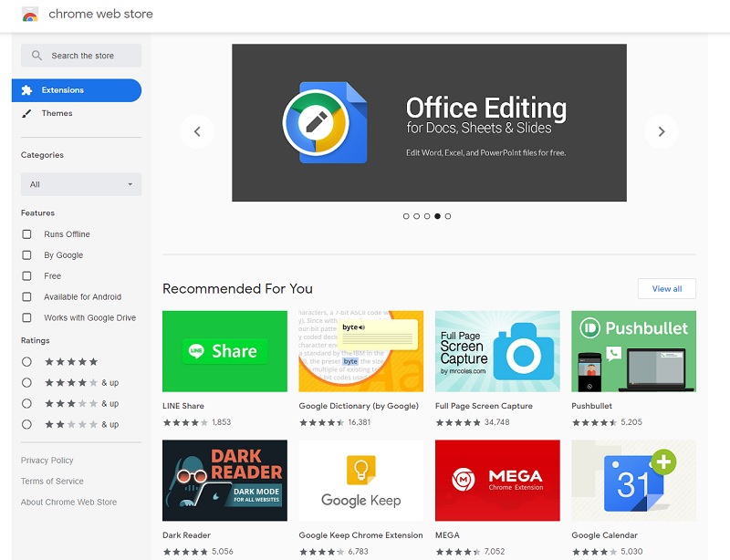Click the 'LINE Share' title text
Viewport: 730px width, 560px height.
tap(183, 406)
